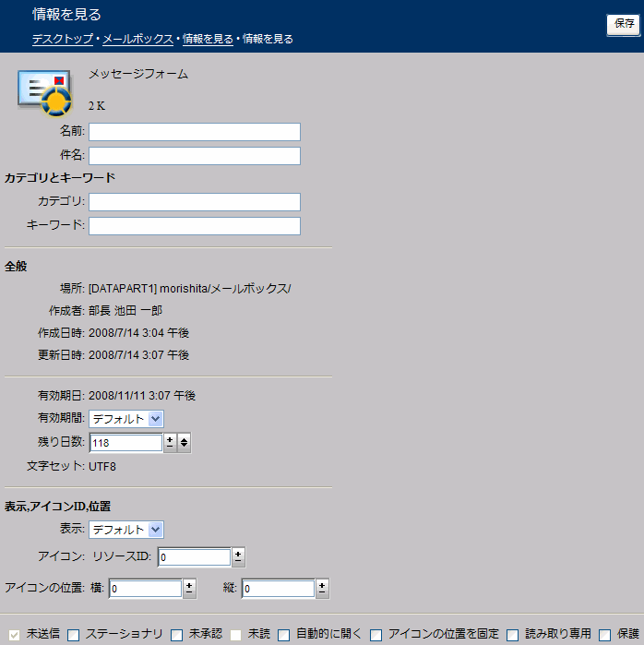
Task: Open the メールボックス breadcrumb link
Action: click(x=137, y=40)
